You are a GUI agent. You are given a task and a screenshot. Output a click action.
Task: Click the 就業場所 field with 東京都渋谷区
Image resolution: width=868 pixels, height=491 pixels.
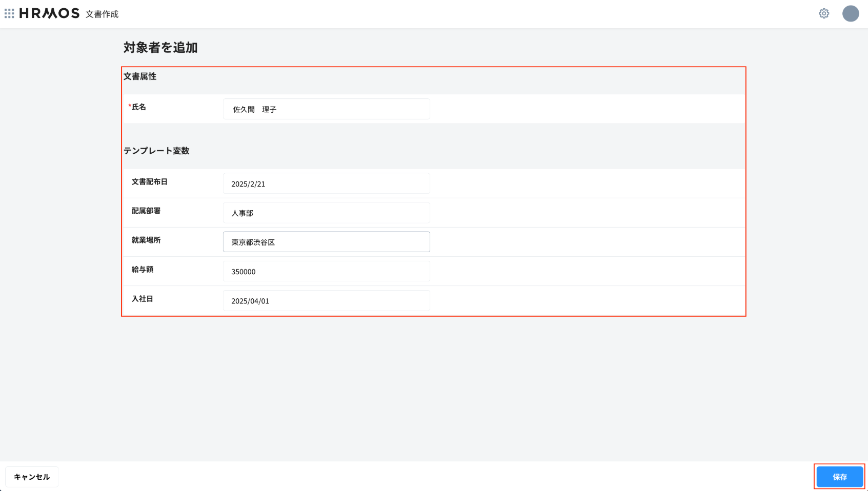click(326, 242)
